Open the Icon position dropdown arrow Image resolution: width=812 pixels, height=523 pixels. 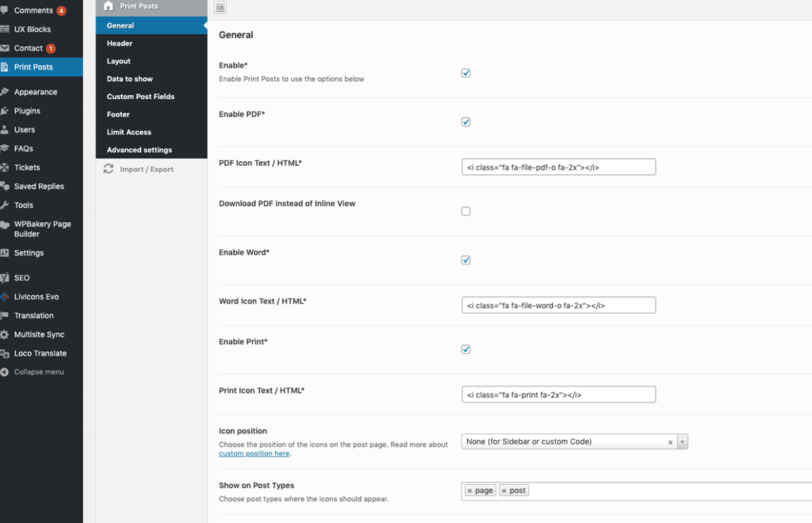(x=682, y=442)
